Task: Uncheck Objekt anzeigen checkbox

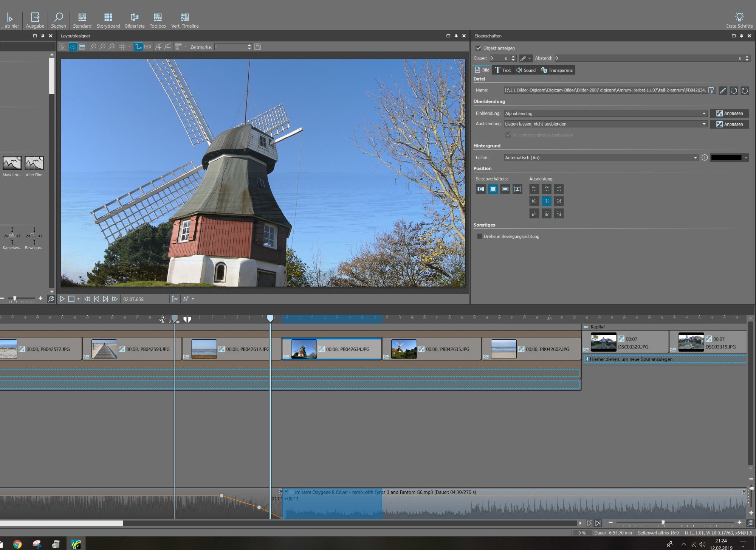Action: point(478,48)
